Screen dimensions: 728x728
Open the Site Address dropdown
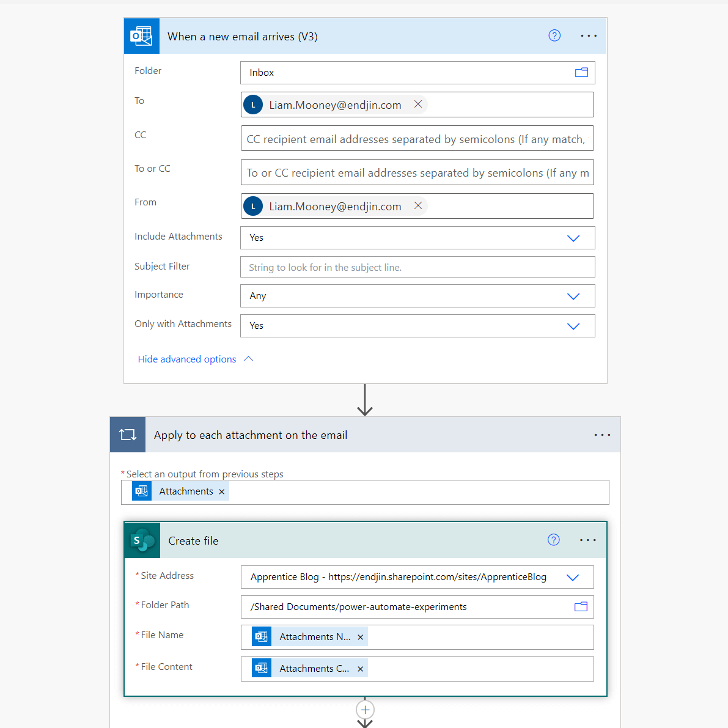[573, 576]
